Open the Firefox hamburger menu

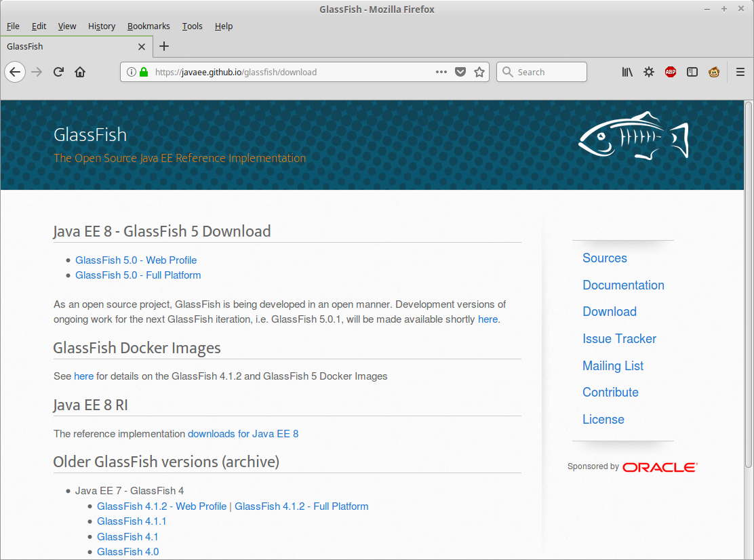coord(740,72)
